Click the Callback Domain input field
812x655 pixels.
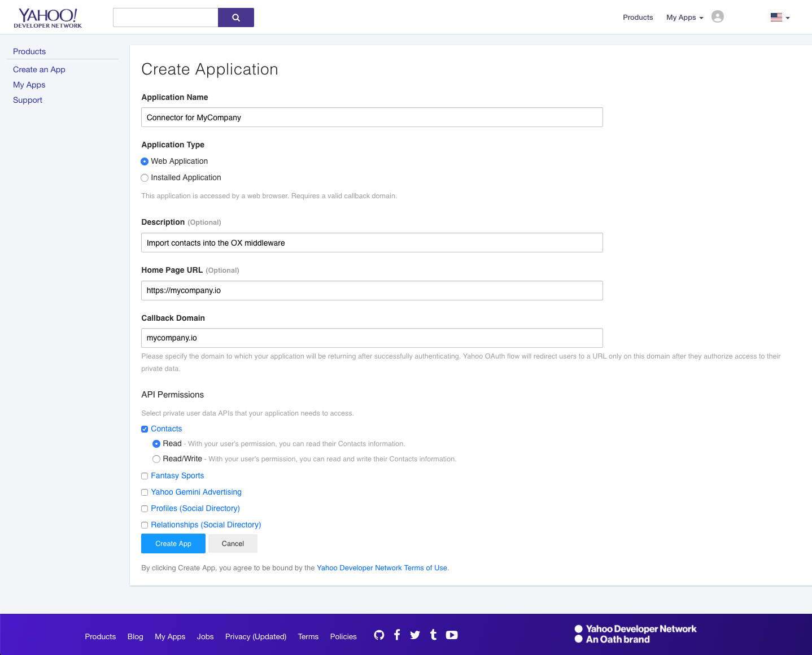[372, 338]
